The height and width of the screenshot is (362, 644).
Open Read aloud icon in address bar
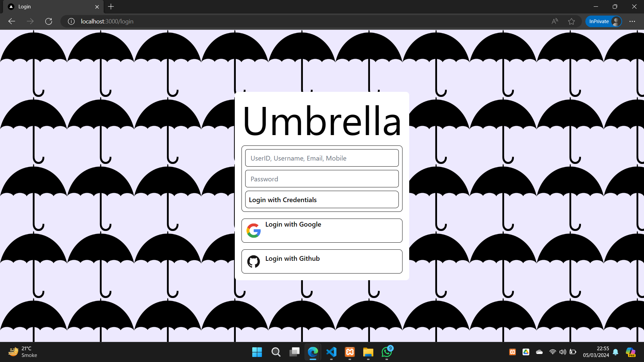[x=555, y=21]
